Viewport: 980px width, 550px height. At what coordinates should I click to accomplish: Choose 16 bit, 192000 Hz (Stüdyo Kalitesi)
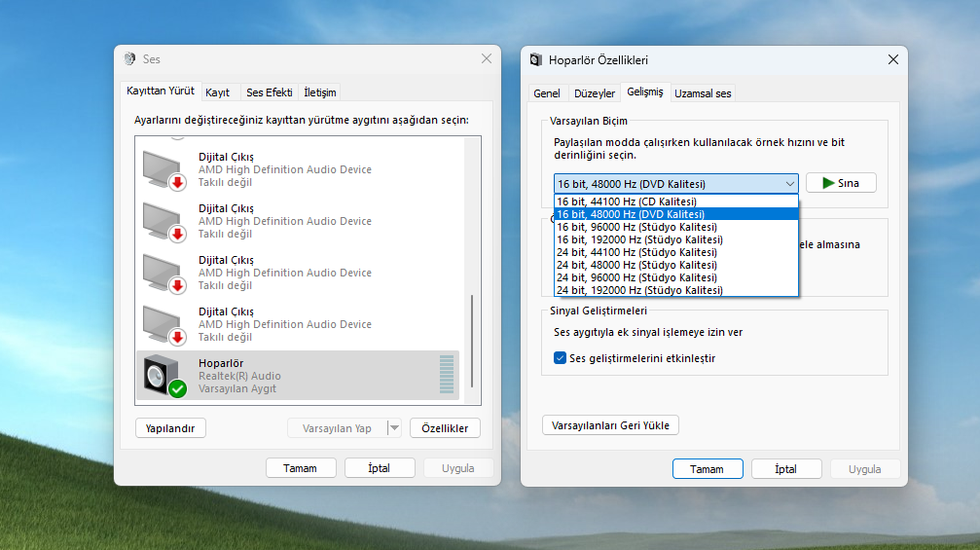[x=675, y=239]
